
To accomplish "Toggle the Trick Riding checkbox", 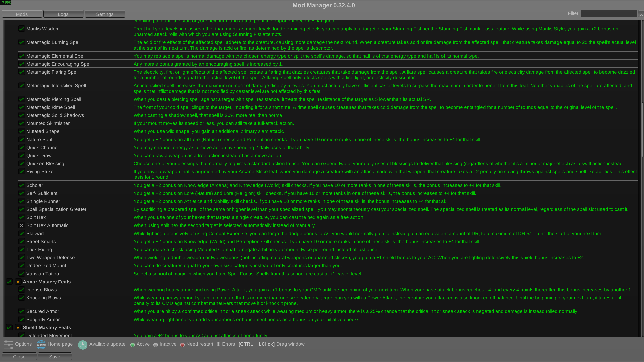I will click(x=22, y=250).
